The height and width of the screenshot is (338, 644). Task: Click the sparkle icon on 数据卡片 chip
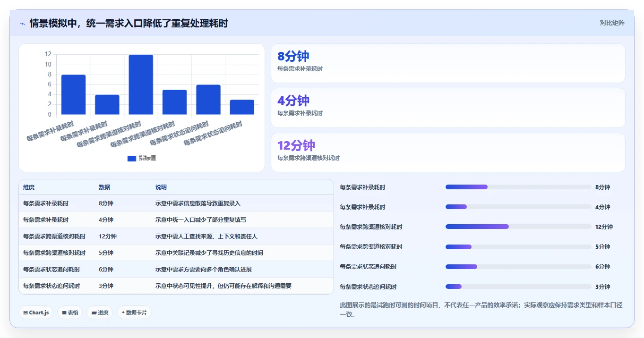coord(123,313)
